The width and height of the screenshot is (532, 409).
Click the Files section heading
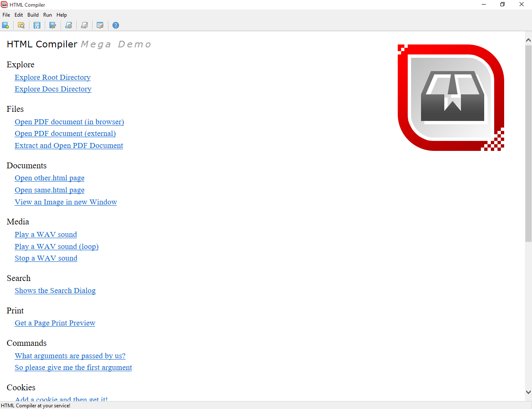(15, 109)
